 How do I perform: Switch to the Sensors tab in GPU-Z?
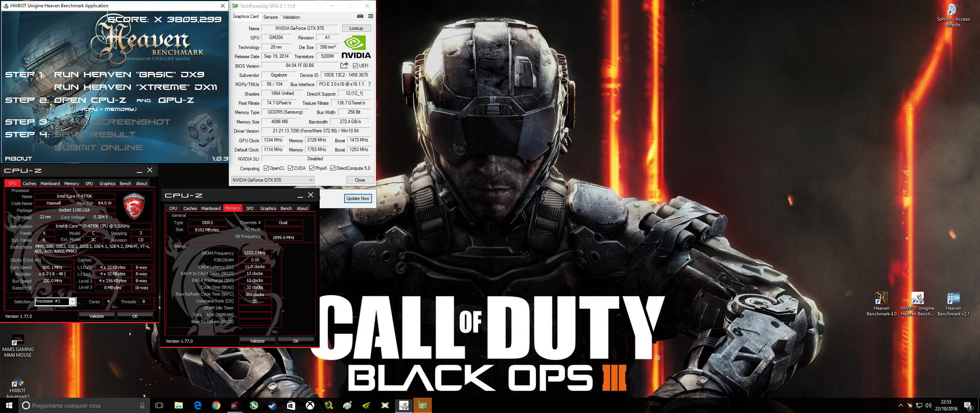[x=270, y=17]
